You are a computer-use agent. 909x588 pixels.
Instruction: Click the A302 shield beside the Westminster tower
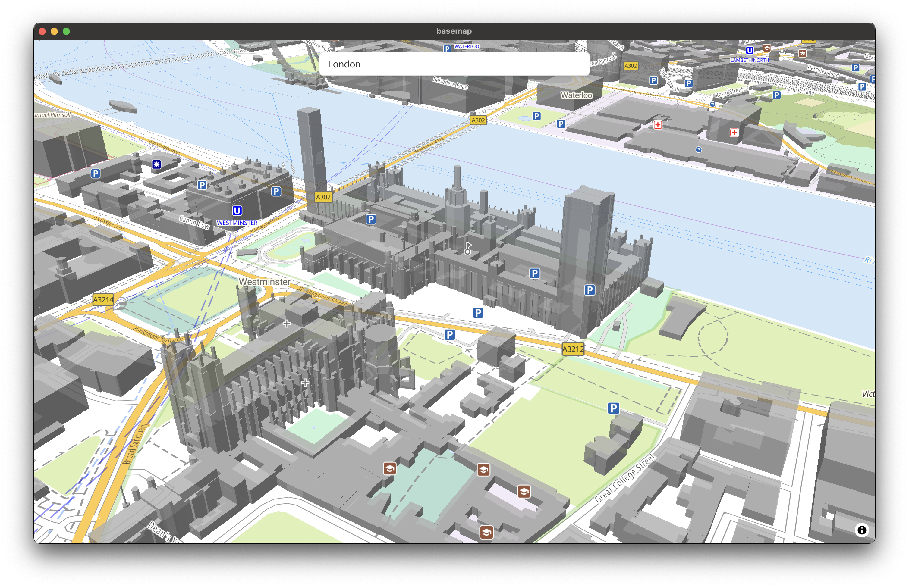tap(323, 197)
